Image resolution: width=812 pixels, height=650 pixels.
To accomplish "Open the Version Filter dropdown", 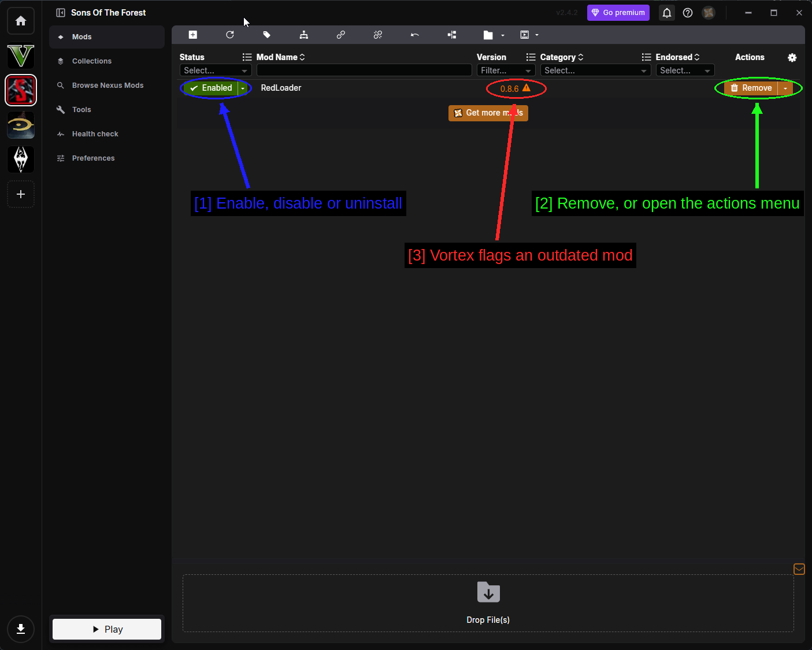I will point(506,70).
